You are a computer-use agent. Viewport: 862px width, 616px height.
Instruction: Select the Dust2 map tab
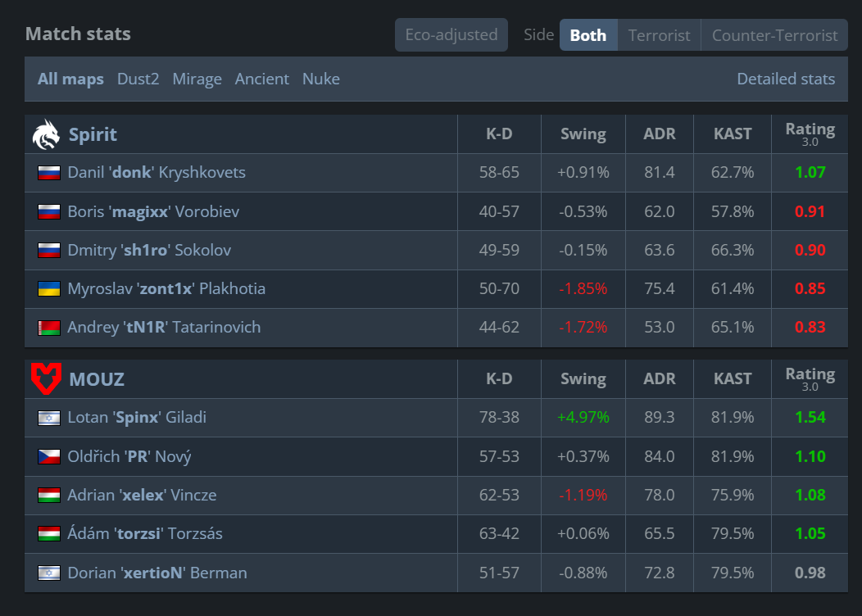point(138,79)
